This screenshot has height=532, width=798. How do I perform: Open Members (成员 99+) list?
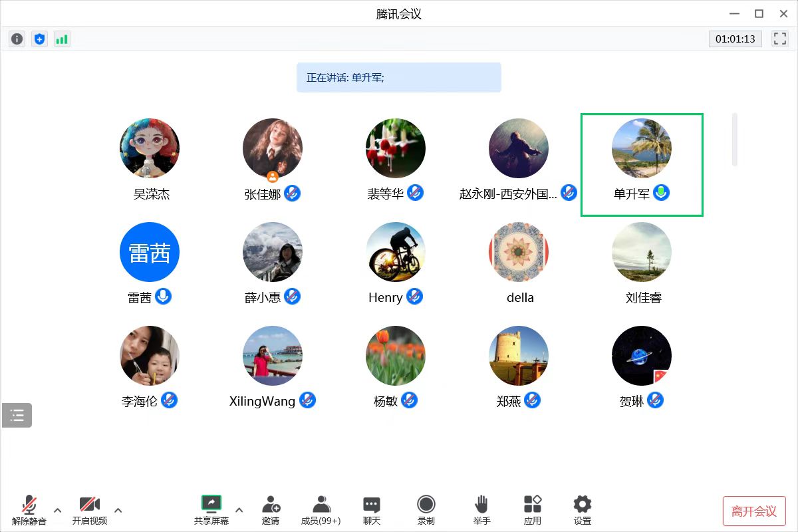[x=321, y=510]
